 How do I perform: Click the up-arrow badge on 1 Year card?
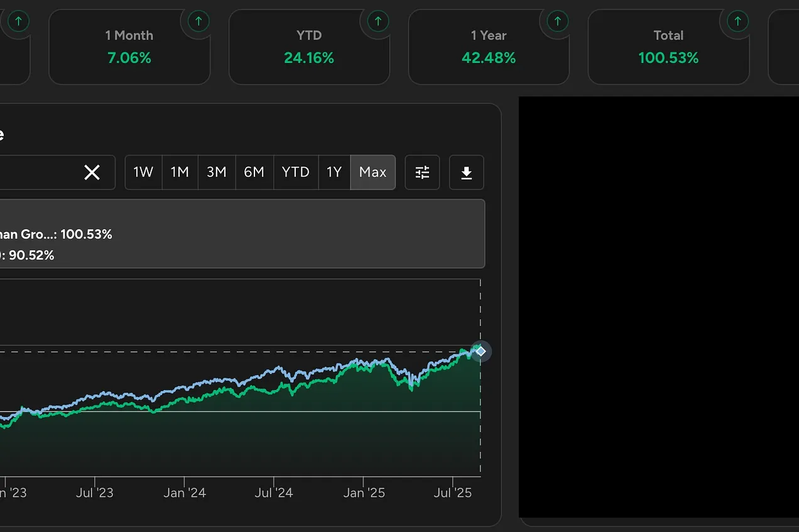[x=558, y=21]
